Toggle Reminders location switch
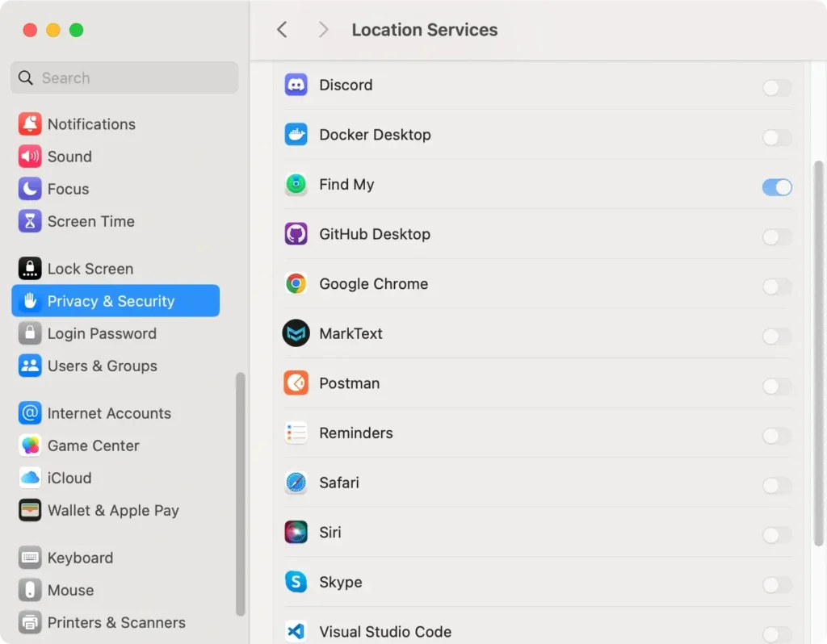The height and width of the screenshot is (644, 827). [x=777, y=436]
